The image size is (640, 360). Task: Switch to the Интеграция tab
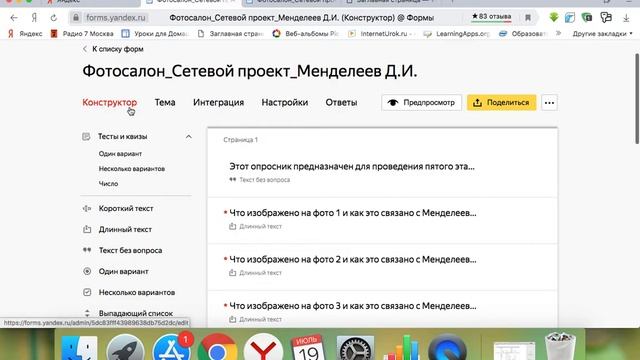point(218,102)
